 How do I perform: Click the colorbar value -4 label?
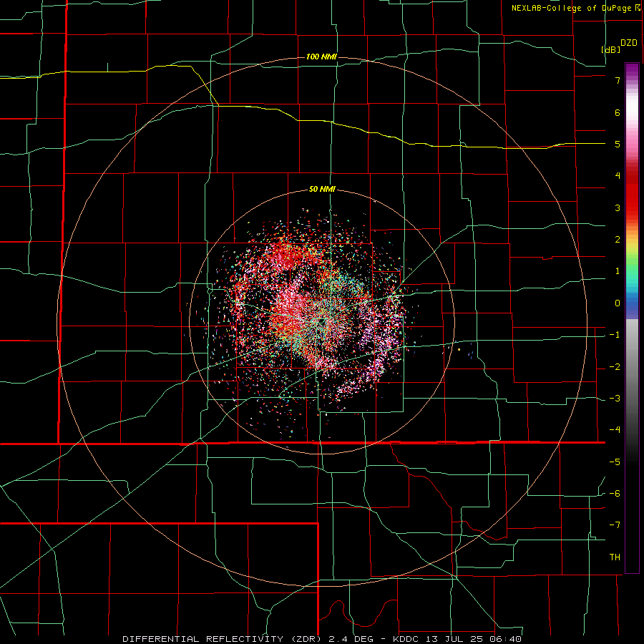coord(615,430)
